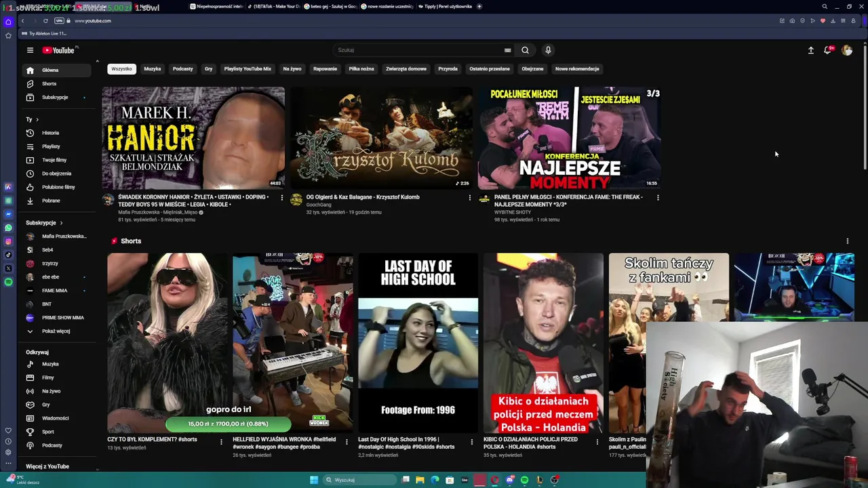
Task: Open options menu for Krzysztof Kulomb video
Action: coord(469,197)
